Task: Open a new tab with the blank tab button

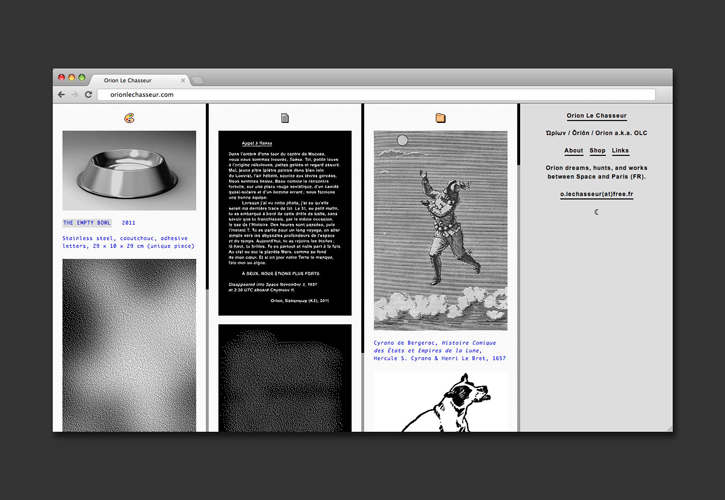Action: [197, 80]
